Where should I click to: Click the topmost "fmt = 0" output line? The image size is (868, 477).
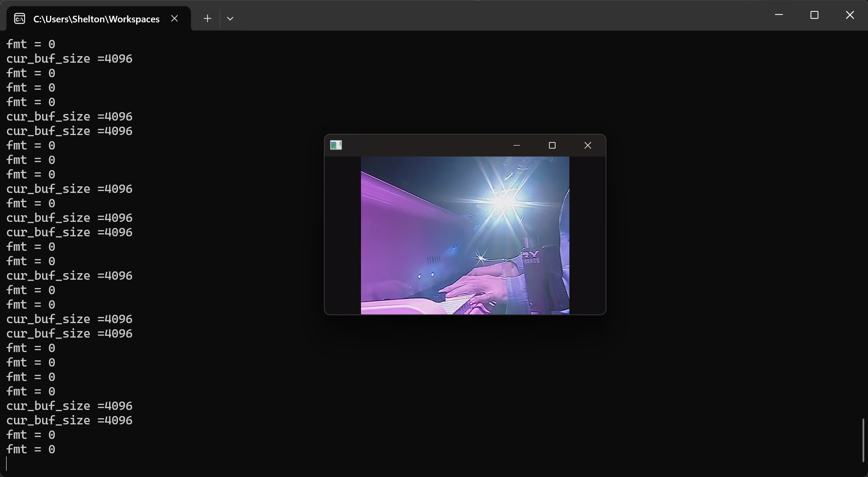pyautogui.click(x=31, y=44)
